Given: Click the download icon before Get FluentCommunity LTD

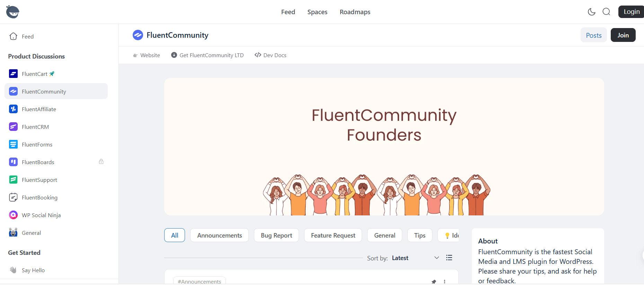Looking at the screenshot, I should (x=174, y=55).
